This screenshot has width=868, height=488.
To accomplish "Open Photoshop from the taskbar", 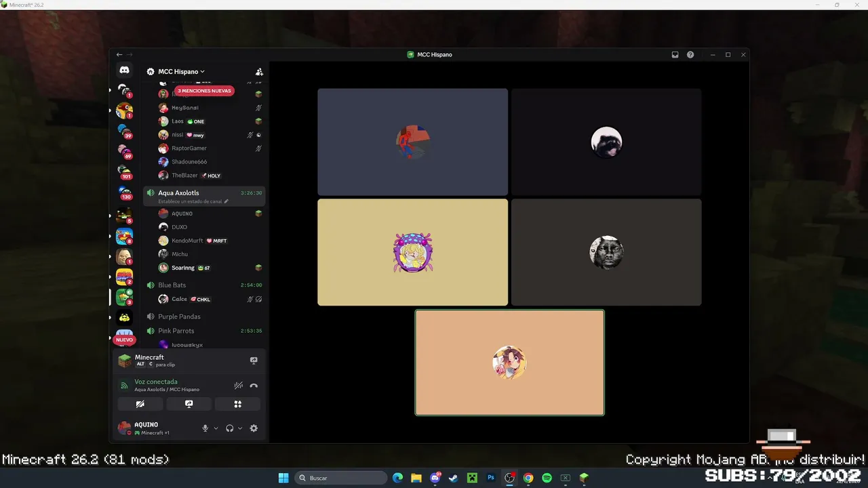I will [491, 478].
